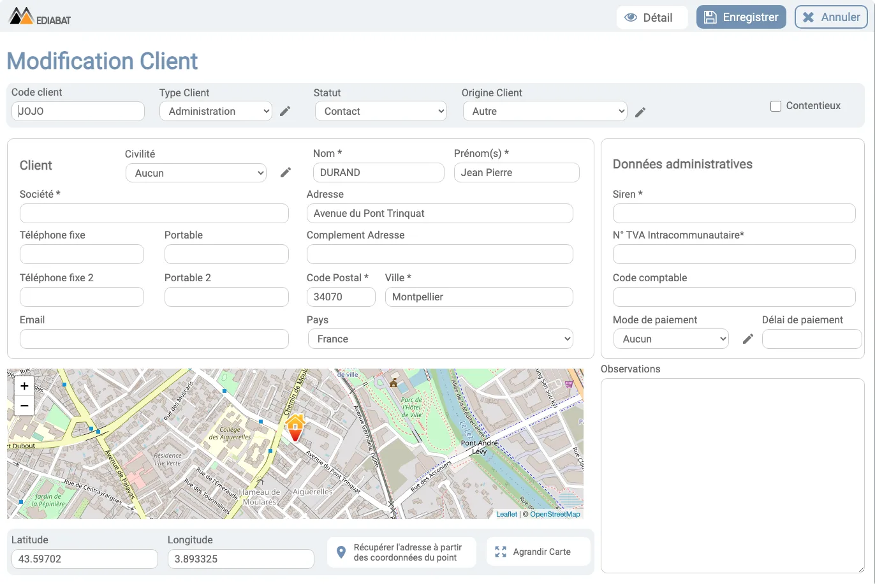Click Récupérer l'adresse à partir des coordonnées
This screenshot has height=588, width=875.
(402, 552)
